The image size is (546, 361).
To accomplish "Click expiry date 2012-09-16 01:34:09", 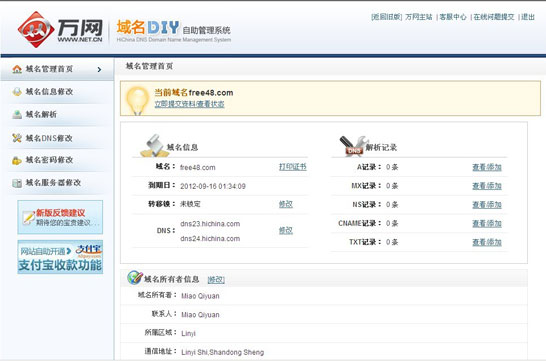I will (213, 186).
